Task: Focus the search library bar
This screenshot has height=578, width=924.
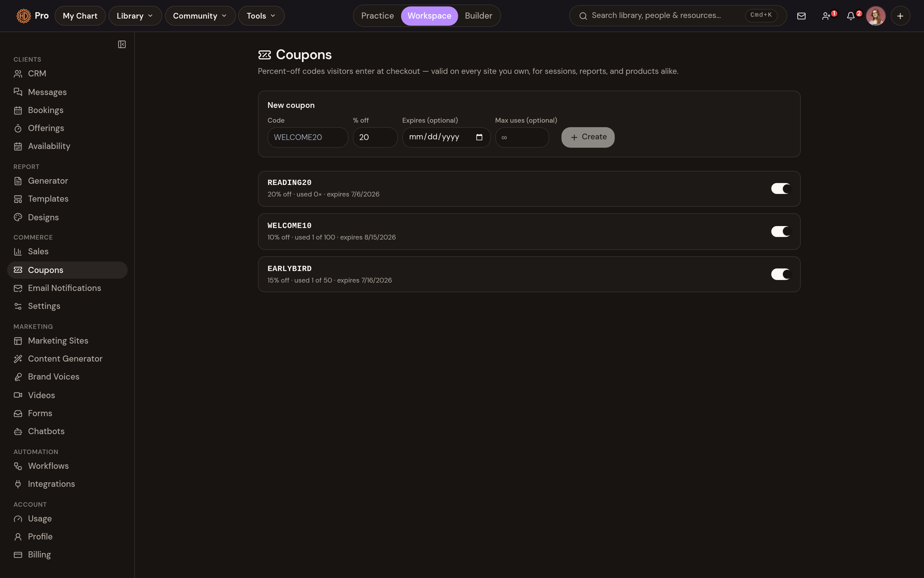Action: (678, 16)
